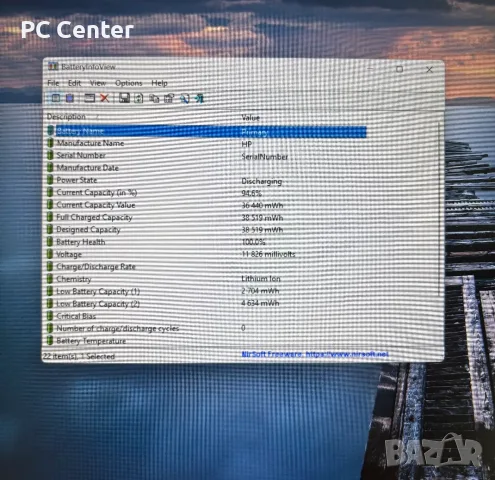The image size is (495, 480).
Task: Open the Help menu
Action: [159, 83]
